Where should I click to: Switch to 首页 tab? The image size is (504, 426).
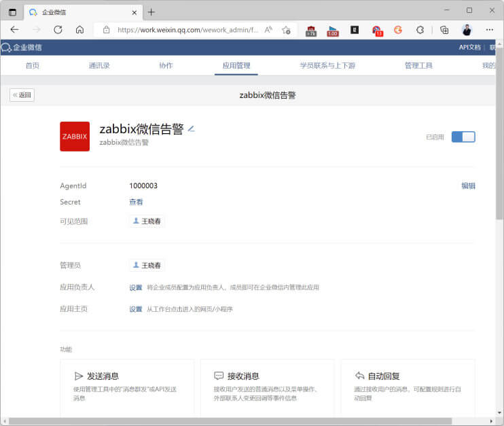click(33, 66)
